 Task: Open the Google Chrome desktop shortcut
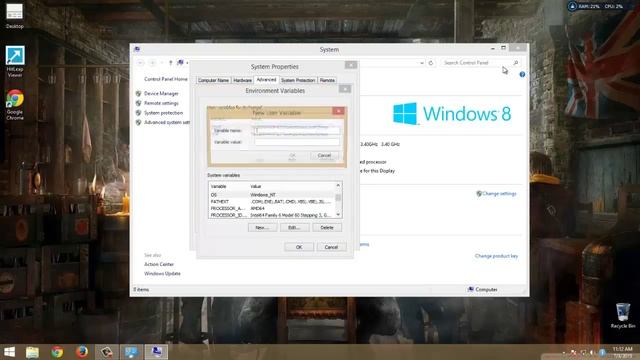tap(15, 105)
